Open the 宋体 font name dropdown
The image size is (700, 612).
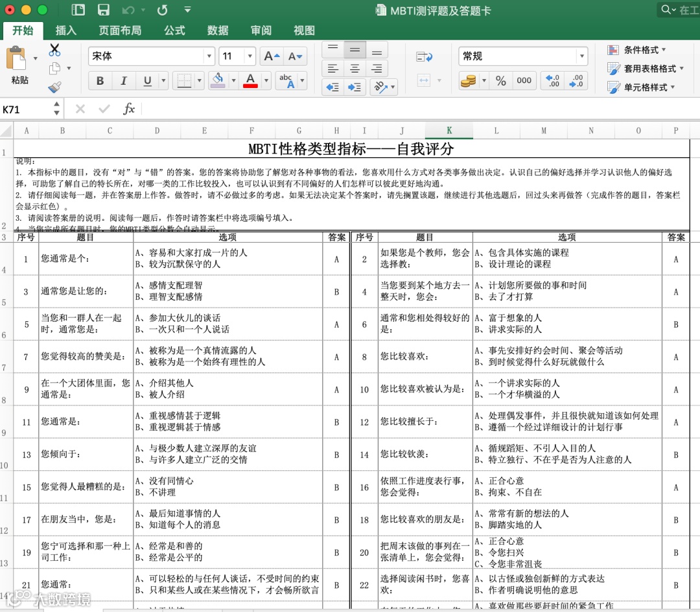[x=209, y=56]
